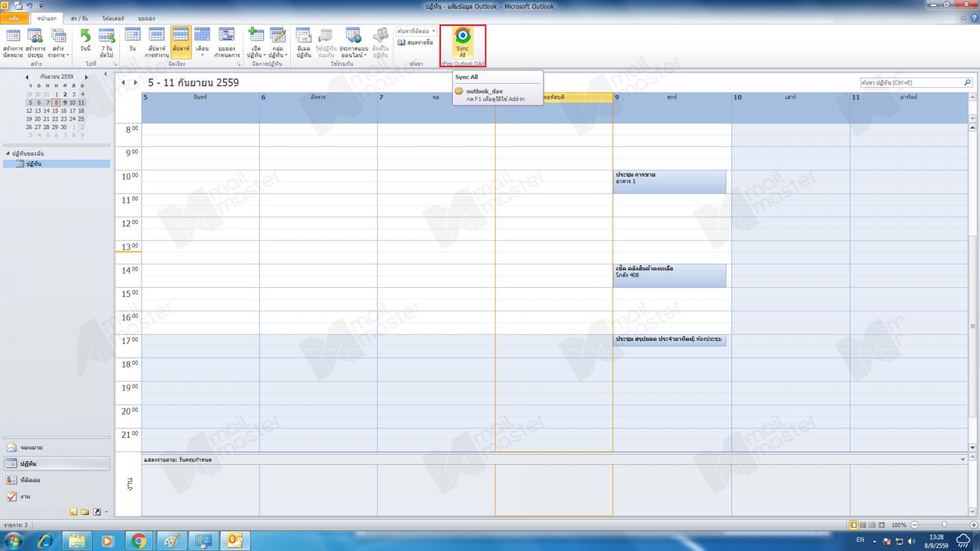Viewport: 980px width, 551px height.
Task: Open the customize quick access toolbar arrow
Action: click(41, 6)
